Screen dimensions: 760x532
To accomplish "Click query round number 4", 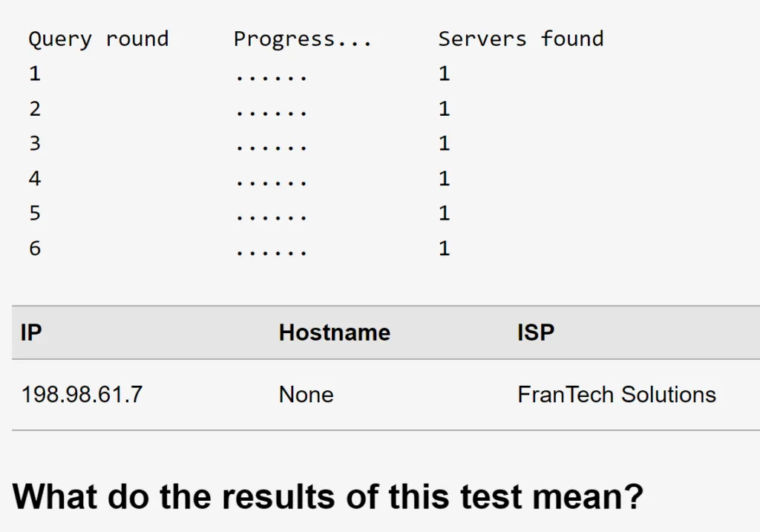I will coord(34,178).
